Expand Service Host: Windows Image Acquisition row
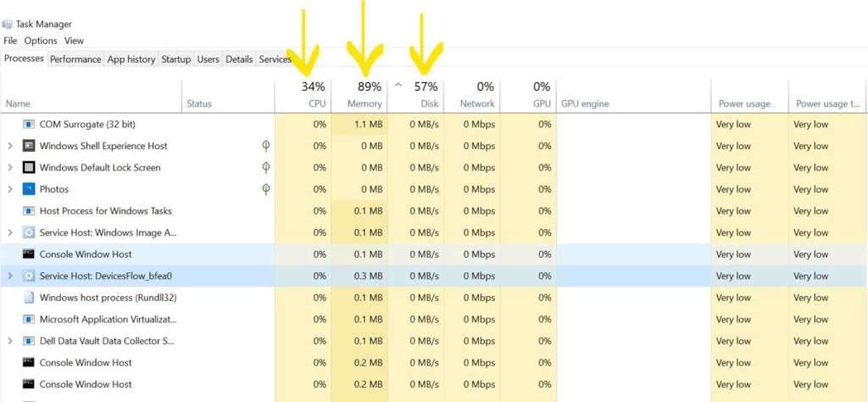 [x=10, y=232]
